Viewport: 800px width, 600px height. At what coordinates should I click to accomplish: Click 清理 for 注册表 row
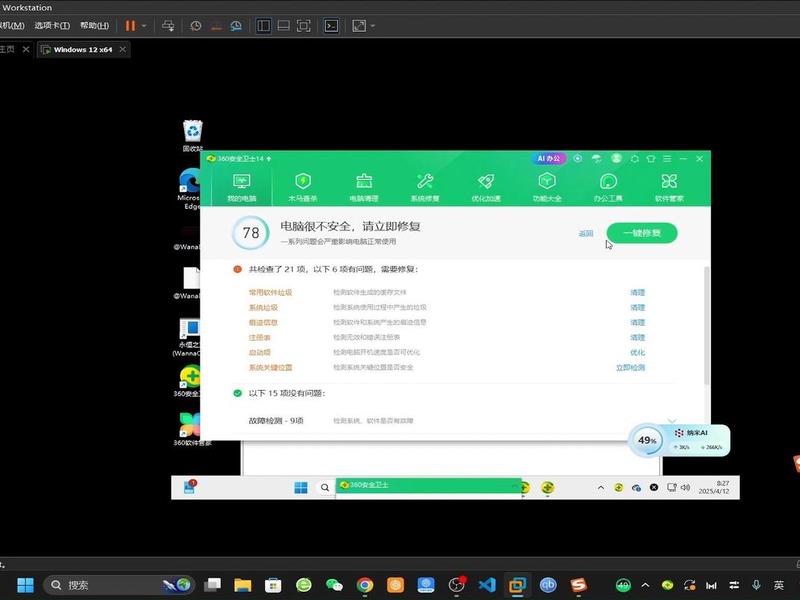(637, 337)
